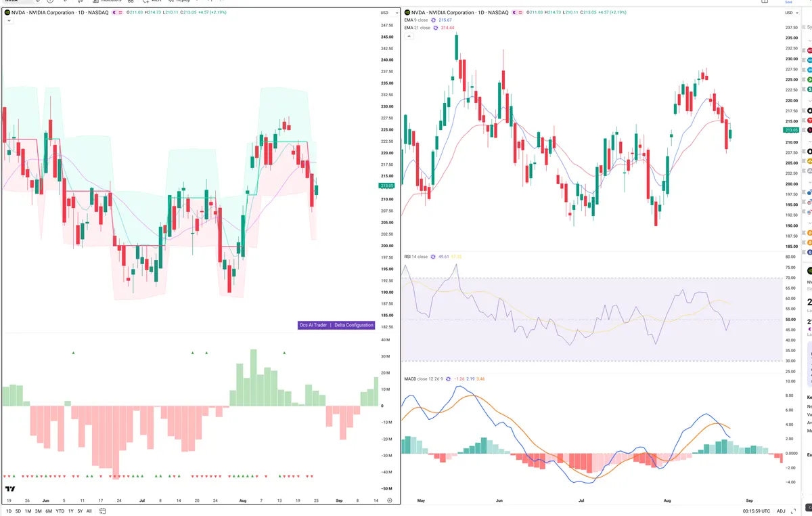This screenshot has width=812, height=516.
Task: Click the RSI value 49.61
Action: 443,257
